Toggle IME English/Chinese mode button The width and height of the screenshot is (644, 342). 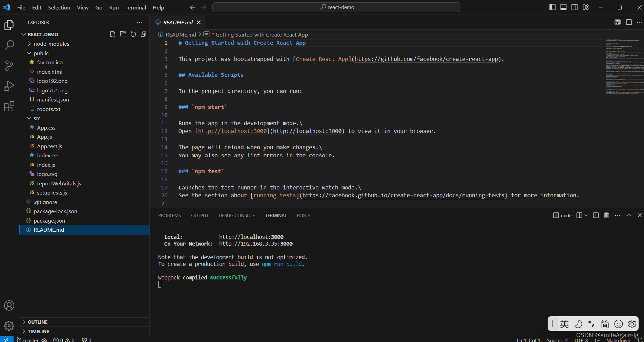click(x=564, y=324)
